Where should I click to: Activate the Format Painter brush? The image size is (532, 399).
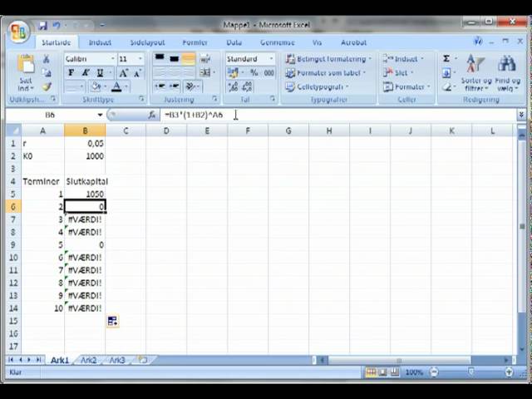47,86
